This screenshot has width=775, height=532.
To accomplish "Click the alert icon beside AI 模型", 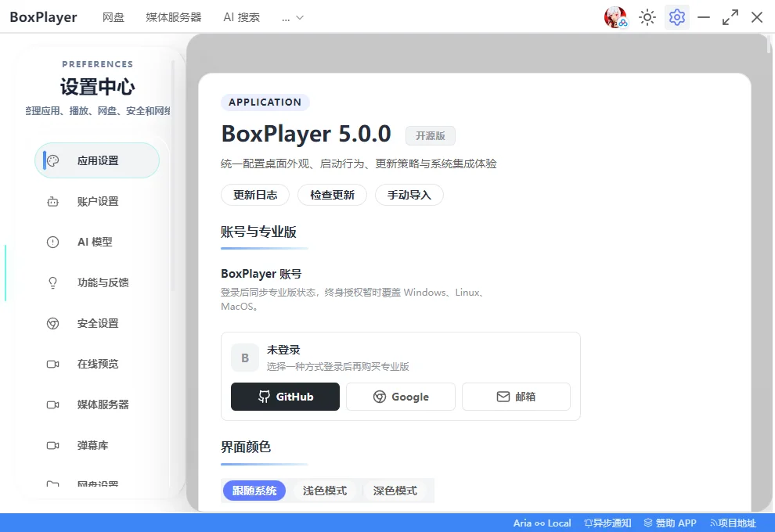I will point(53,242).
